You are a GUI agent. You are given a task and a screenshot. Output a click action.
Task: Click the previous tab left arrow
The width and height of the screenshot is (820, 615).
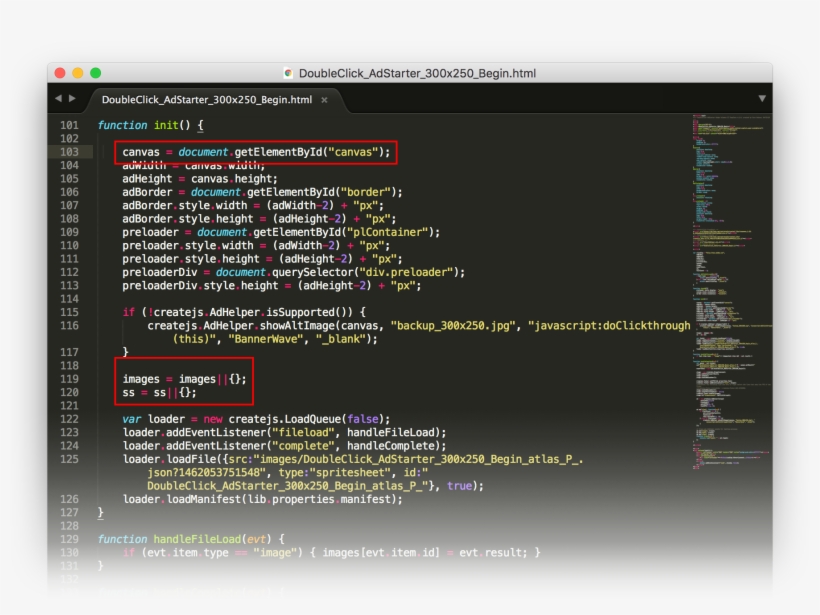pos(58,99)
